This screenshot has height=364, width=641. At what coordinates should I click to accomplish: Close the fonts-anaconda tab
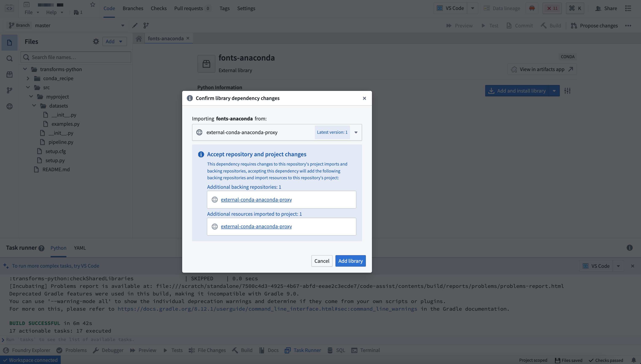188,38
